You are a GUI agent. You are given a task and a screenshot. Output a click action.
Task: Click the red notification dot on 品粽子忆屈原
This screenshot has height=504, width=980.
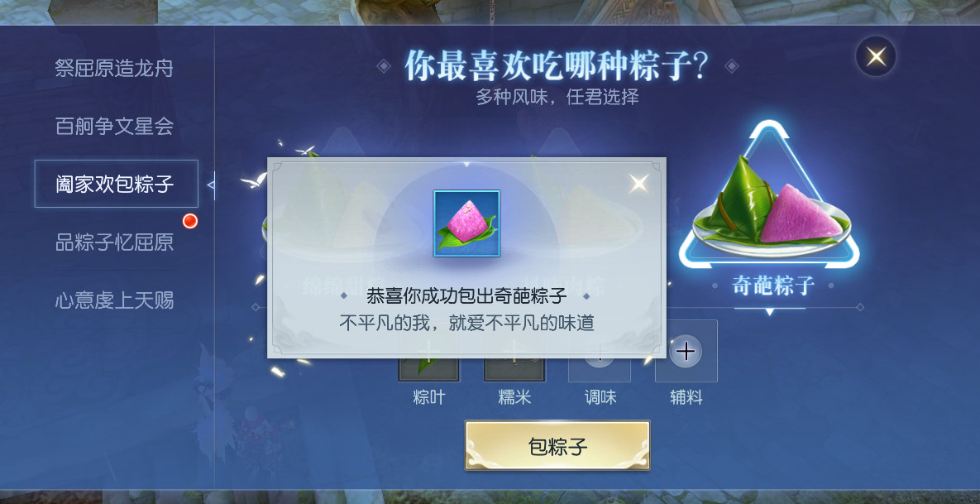coord(190,221)
